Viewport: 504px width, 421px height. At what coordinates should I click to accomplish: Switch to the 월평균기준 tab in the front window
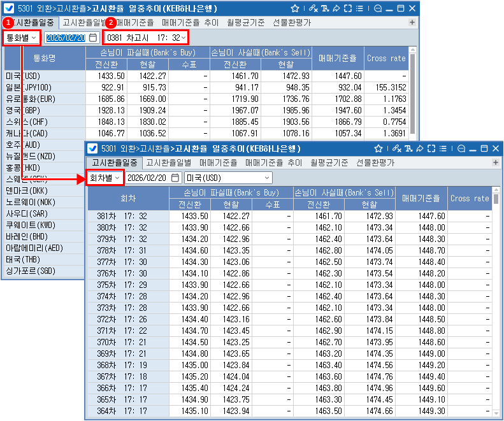coord(329,162)
